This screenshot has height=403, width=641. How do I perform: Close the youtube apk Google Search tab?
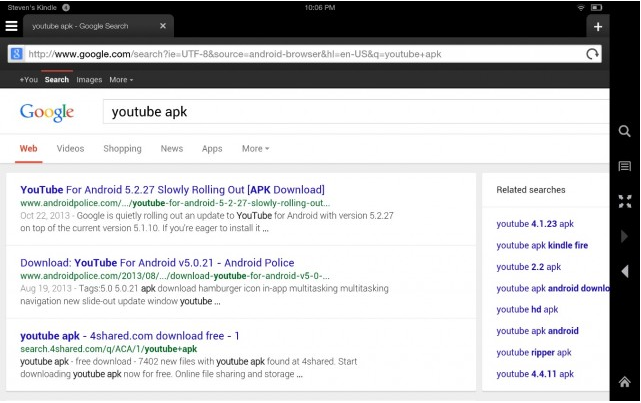pos(163,26)
